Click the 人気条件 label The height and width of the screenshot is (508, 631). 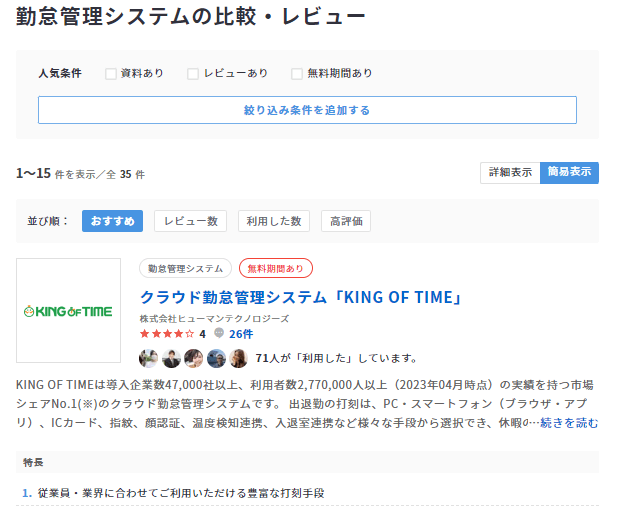pos(60,73)
